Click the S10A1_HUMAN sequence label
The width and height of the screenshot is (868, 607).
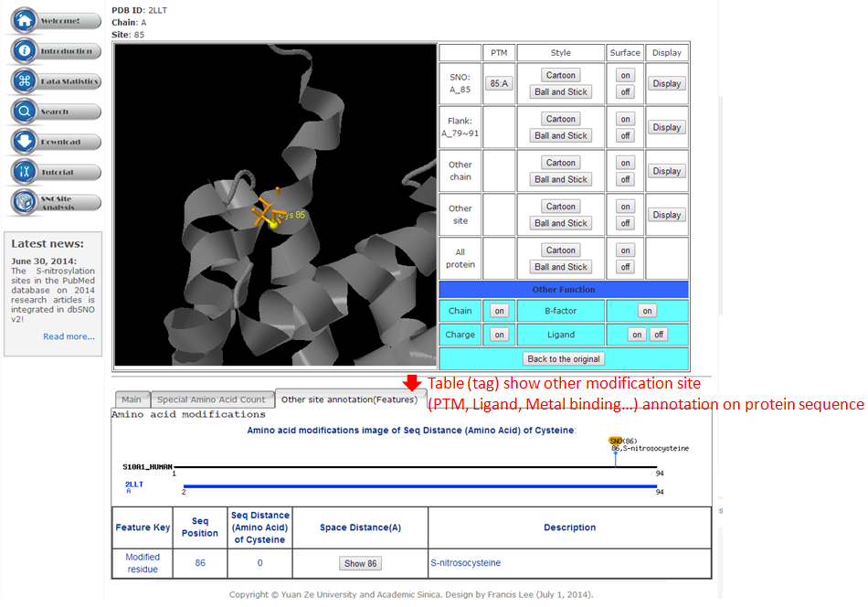147,467
